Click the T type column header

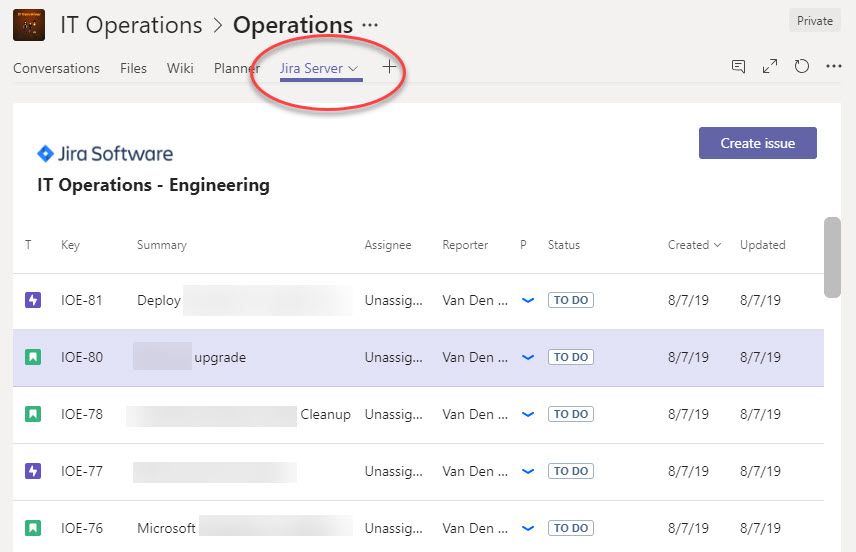[x=28, y=245]
